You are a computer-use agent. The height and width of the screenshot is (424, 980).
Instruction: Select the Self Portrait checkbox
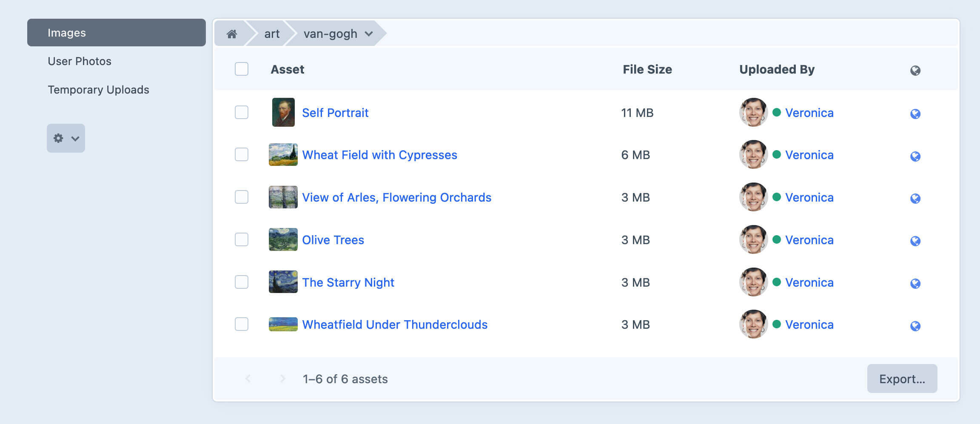[242, 112]
